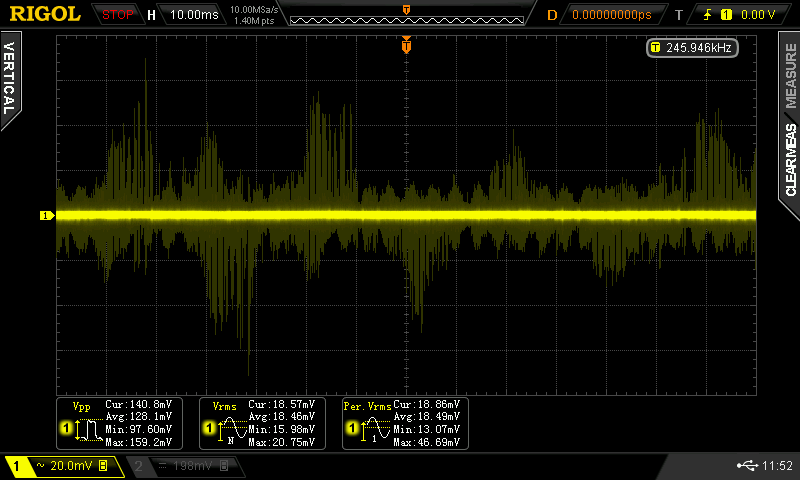The image size is (800, 480).
Task: Click the channel 1 ground level marker
Action: click(x=45, y=215)
